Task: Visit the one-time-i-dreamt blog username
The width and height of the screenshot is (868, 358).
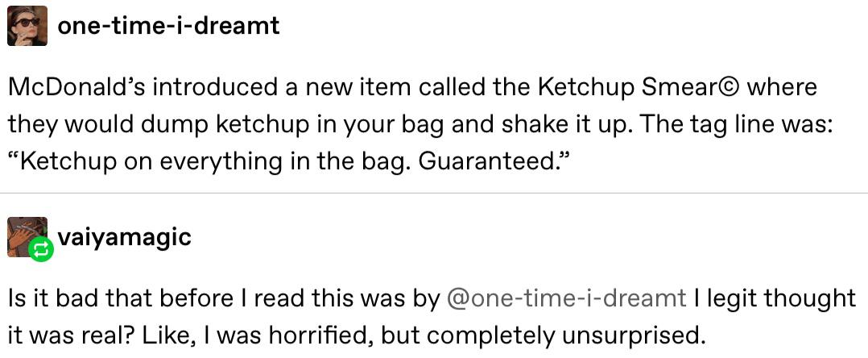Action: tap(168, 26)
